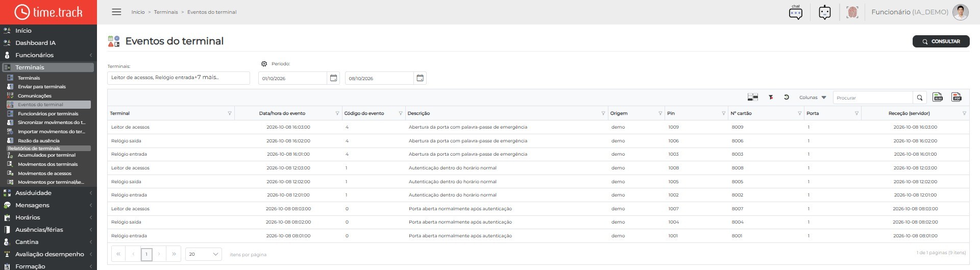
Task: Click the Procurar search field
Action: (x=873, y=97)
